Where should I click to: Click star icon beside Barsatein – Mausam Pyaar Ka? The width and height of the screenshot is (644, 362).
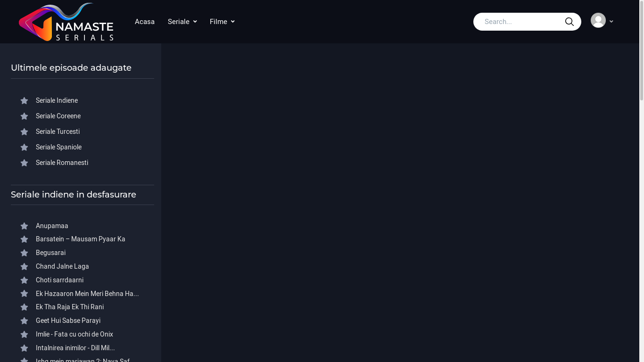pyautogui.click(x=24, y=239)
